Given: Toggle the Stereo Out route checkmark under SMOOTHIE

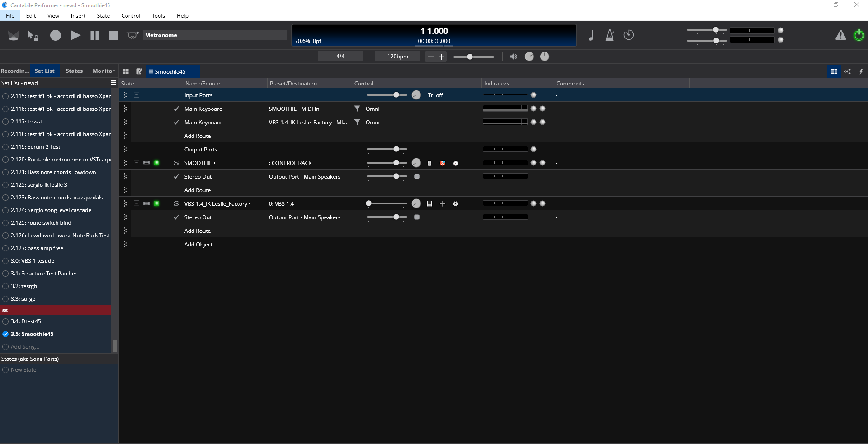Looking at the screenshot, I should [176, 177].
